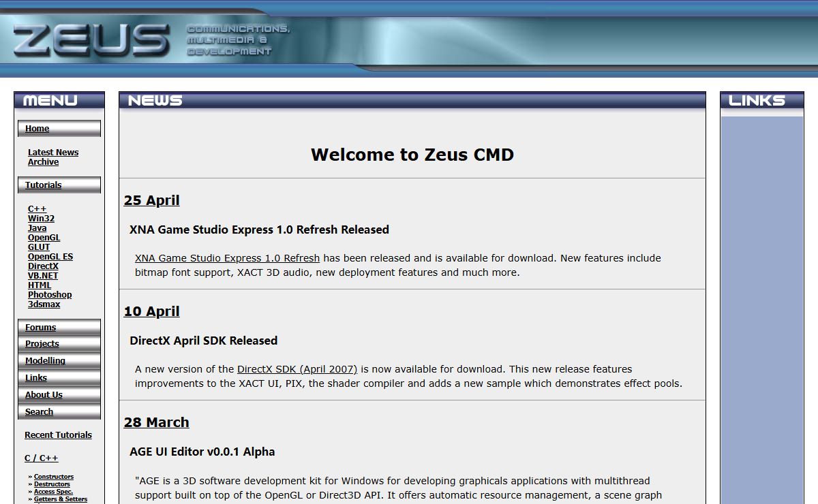This screenshot has height=504, width=818.
Task: Go to Latest News link
Action: [53, 153]
